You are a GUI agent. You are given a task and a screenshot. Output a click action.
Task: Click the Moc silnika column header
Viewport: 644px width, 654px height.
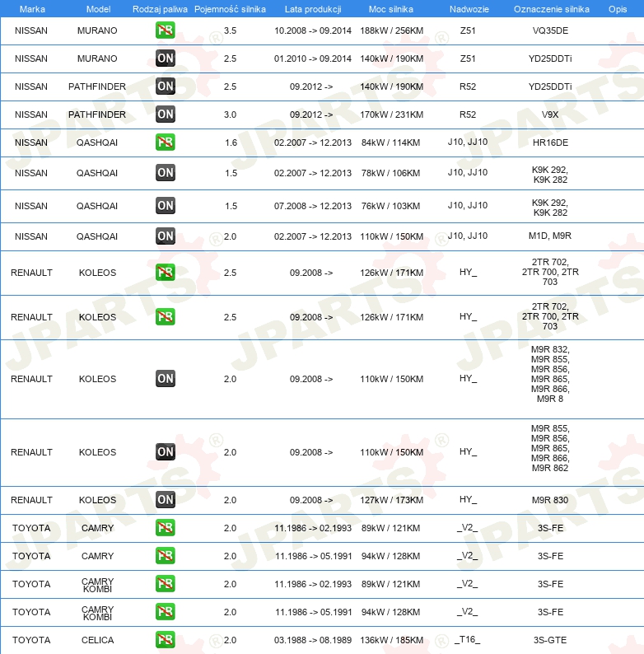[x=391, y=9]
